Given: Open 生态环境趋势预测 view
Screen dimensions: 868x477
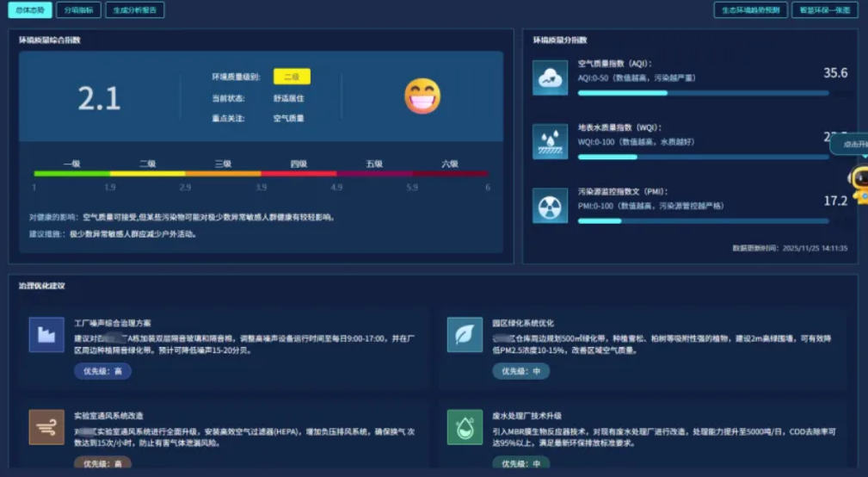Looking at the screenshot, I should point(750,10).
